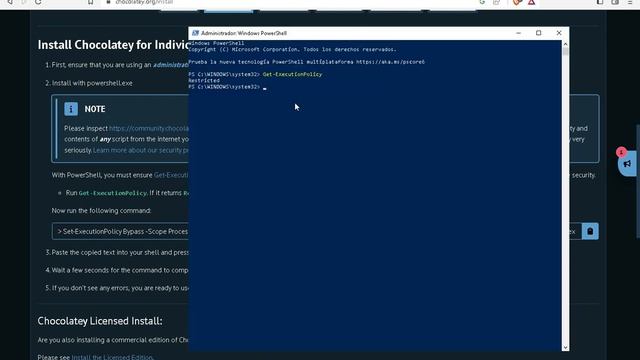The image size is (640, 360).
Task: Minimize the Administrador: Windows PowerShell window
Action: click(x=518, y=33)
